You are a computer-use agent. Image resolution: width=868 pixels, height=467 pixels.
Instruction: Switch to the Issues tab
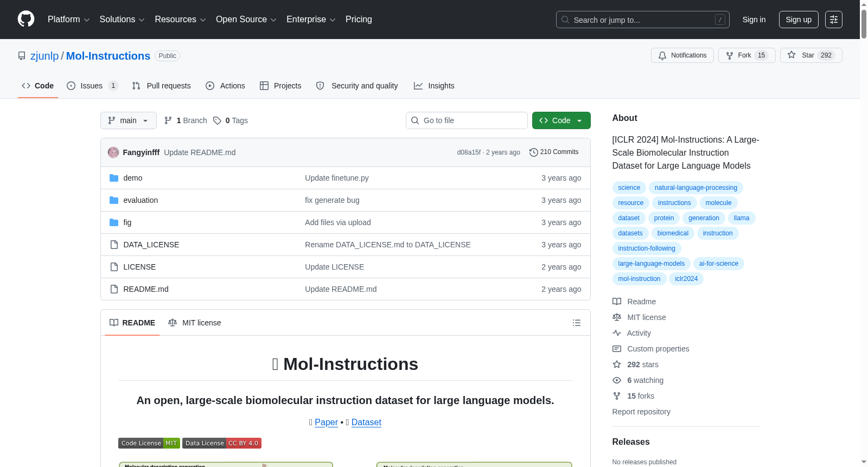pos(92,86)
